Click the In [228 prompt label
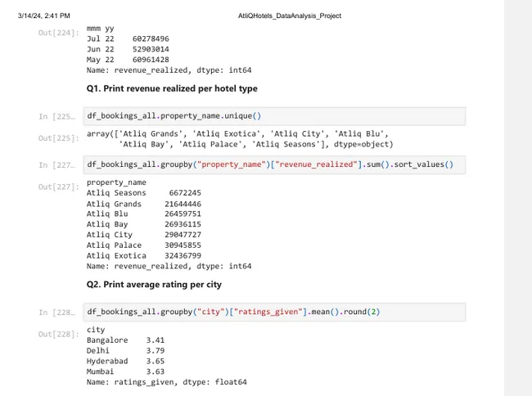Viewport: 532px width, 396px height. (56, 313)
